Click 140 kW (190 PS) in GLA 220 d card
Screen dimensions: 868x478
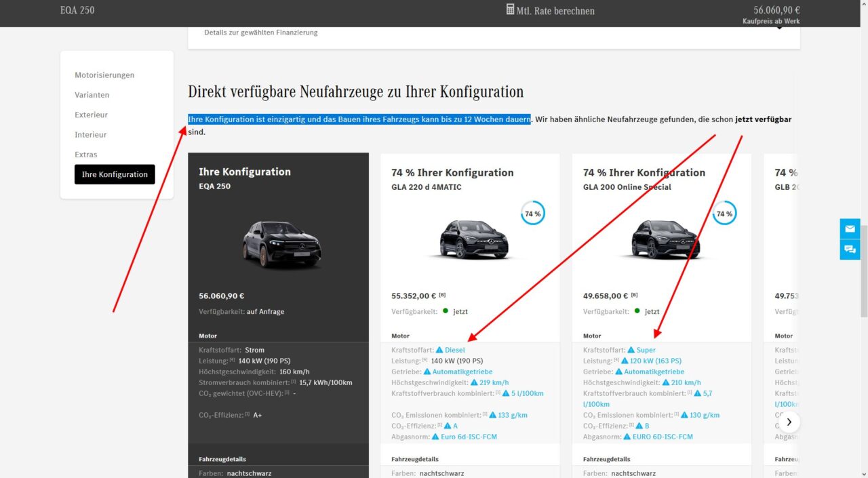[x=457, y=361]
